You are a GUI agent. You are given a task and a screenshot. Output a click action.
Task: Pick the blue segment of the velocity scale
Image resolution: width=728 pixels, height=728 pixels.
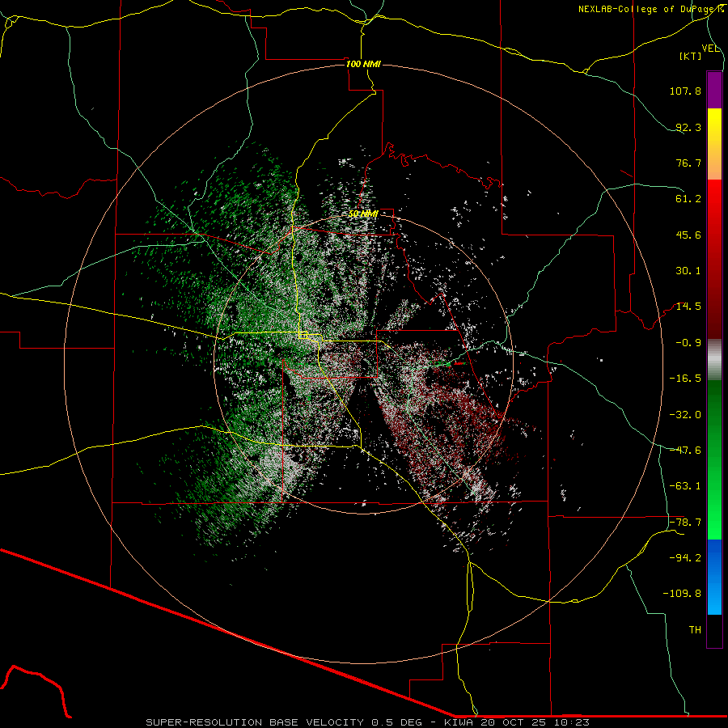[714, 577]
